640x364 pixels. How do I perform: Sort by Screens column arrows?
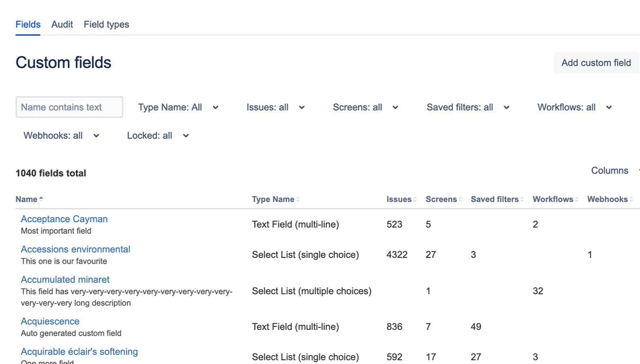click(460, 199)
